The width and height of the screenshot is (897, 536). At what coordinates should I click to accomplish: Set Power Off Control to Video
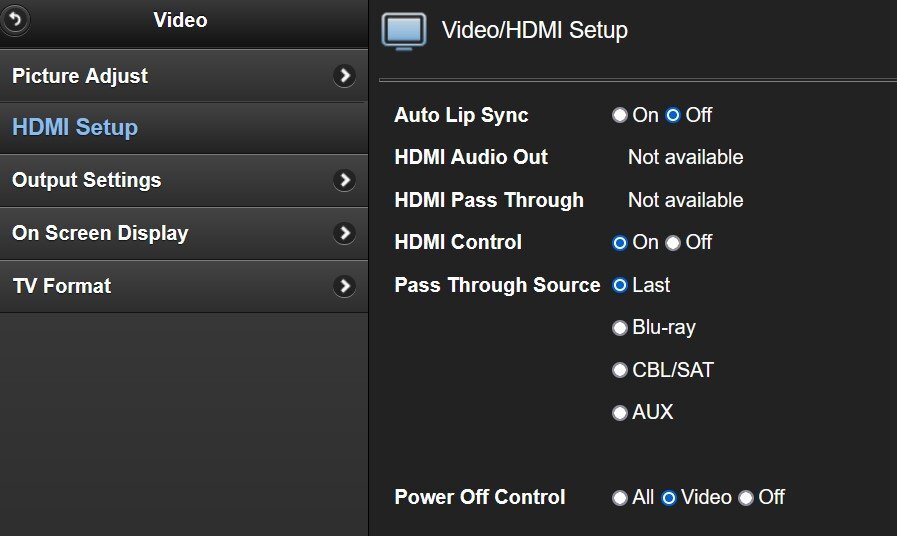pos(669,498)
